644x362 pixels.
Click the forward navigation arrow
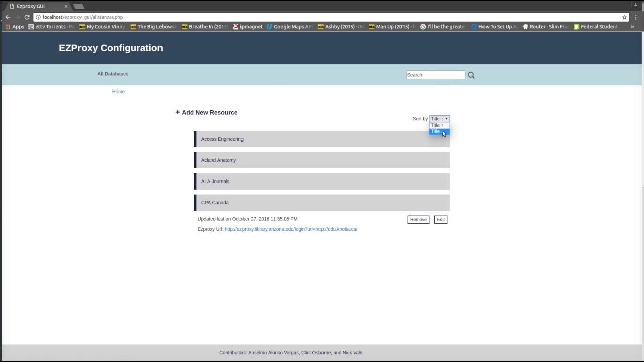pos(17,17)
